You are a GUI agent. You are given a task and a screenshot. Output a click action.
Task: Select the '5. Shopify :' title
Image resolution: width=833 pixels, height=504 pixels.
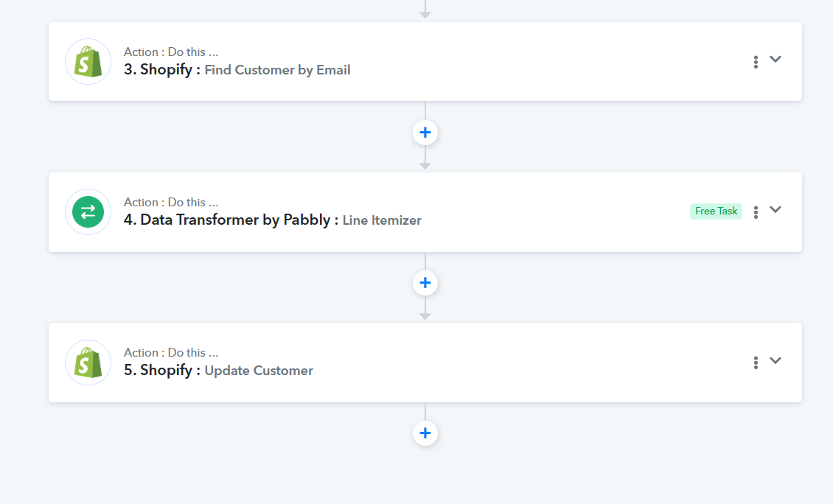(x=162, y=370)
